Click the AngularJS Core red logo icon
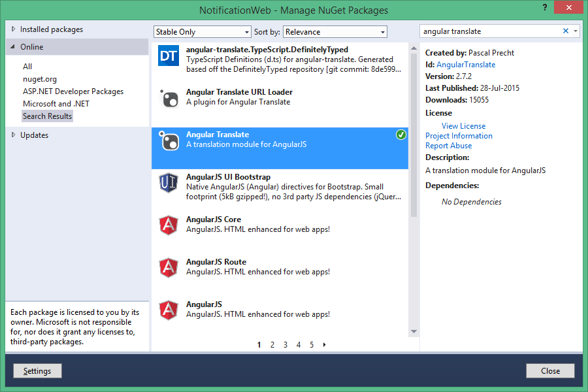This screenshot has width=588, height=392. pyautogui.click(x=169, y=226)
